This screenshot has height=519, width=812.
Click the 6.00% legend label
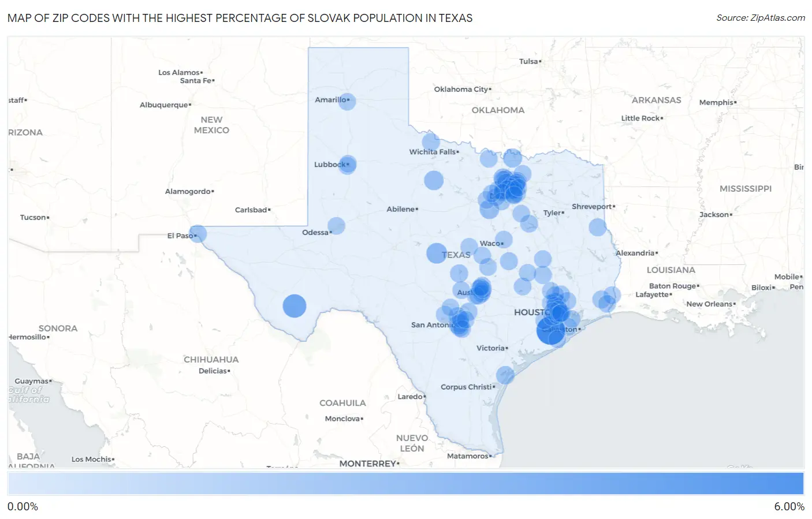pyautogui.click(x=789, y=507)
